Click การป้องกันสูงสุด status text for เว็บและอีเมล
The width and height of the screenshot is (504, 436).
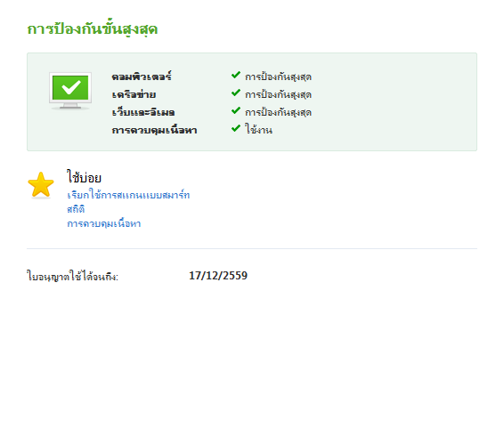click(x=278, y=112)
